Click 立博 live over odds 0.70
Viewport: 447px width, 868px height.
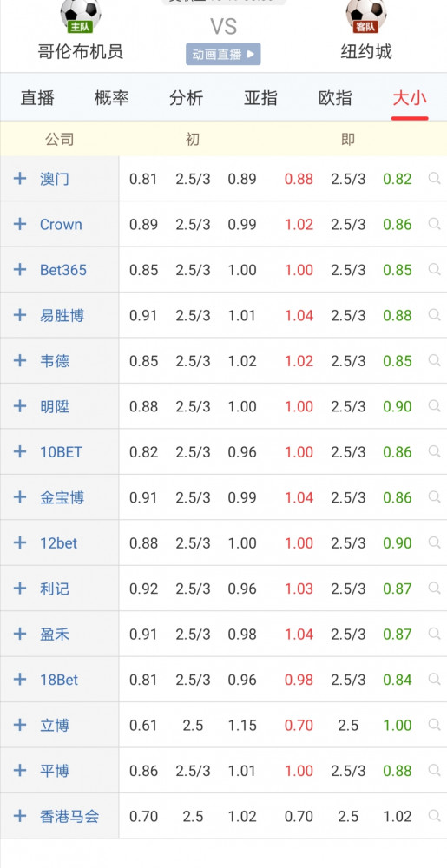(x=299, y=725)
